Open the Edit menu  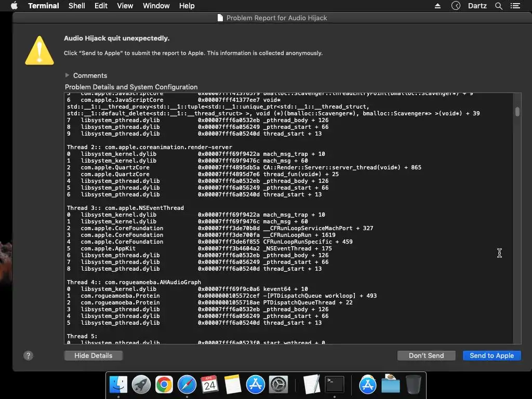101,6
